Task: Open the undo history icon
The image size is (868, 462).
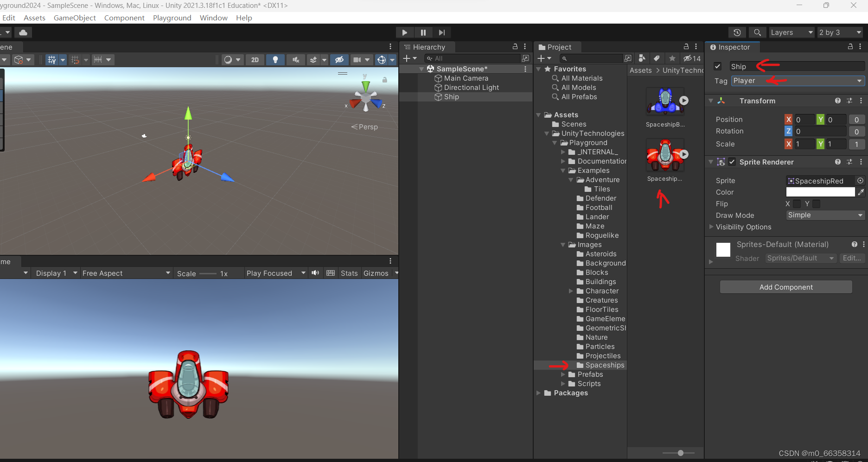Action: [737, 32]
